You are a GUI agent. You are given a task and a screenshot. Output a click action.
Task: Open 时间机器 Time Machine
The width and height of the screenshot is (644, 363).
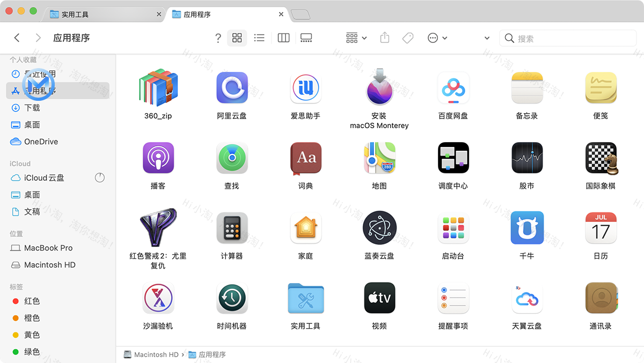232,298
